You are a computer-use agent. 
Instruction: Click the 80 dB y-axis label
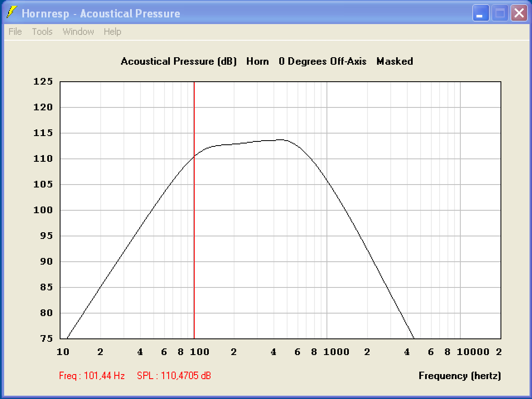coord(46,313)
